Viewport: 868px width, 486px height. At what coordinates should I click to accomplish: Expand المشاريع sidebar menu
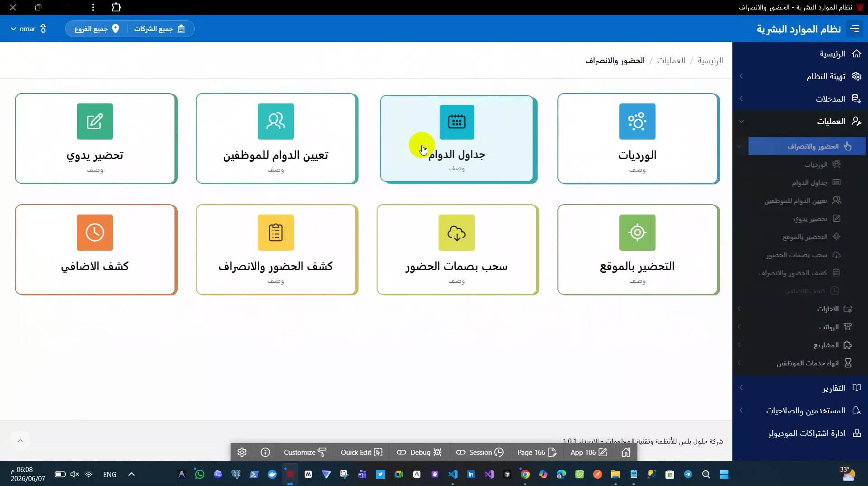click(800, 345)
